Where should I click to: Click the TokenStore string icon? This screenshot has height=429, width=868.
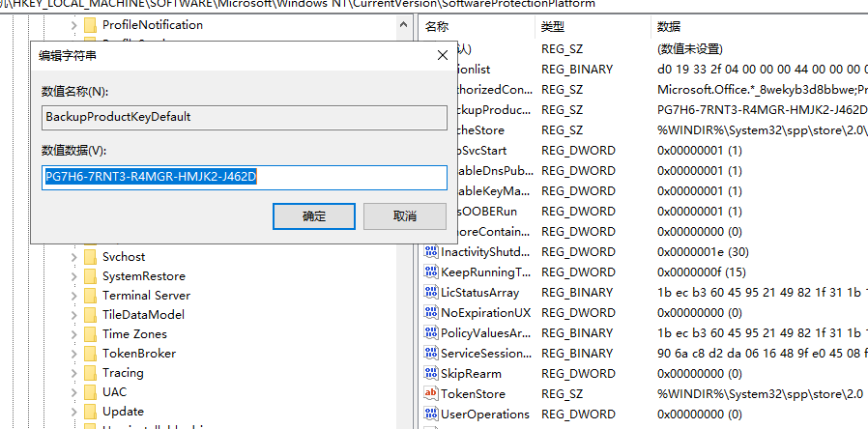[431, 393]
